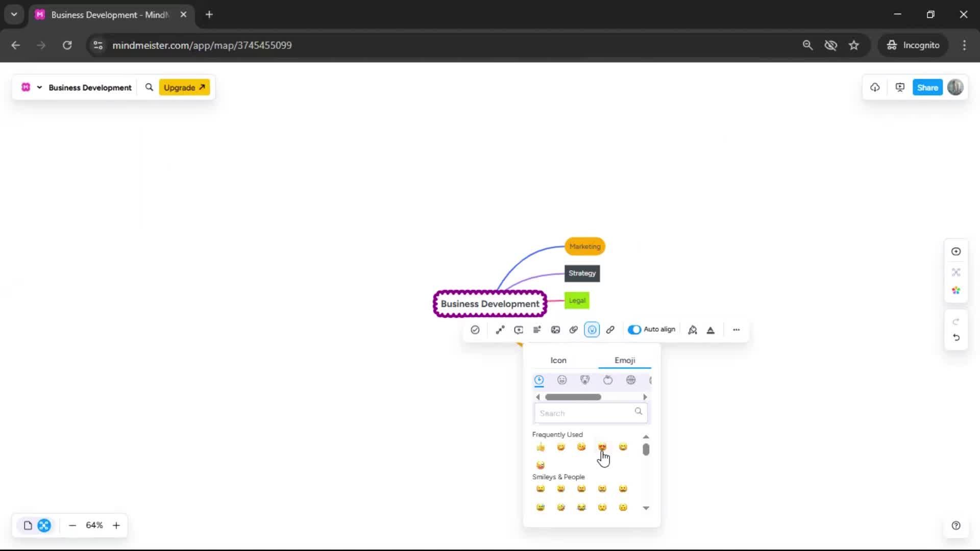Screen dimensions: 980x551
Task: Select the smiley face emoji category
Action: (x=562, y=380)
